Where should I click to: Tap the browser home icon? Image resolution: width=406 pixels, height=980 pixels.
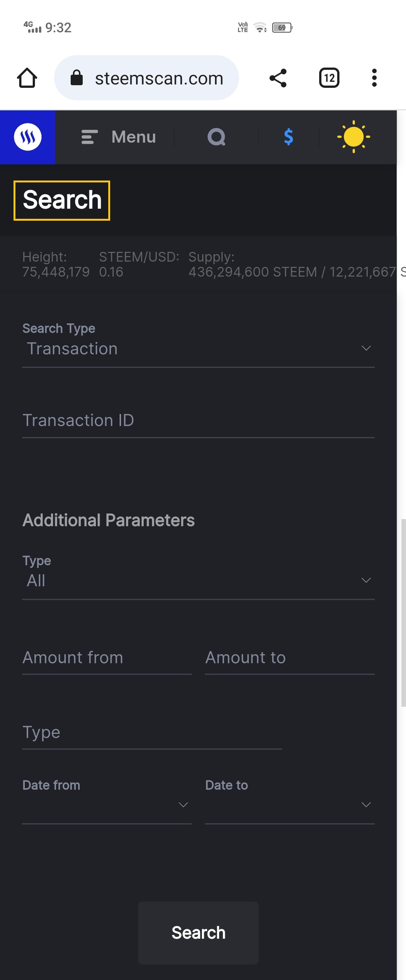click(27, 78)
